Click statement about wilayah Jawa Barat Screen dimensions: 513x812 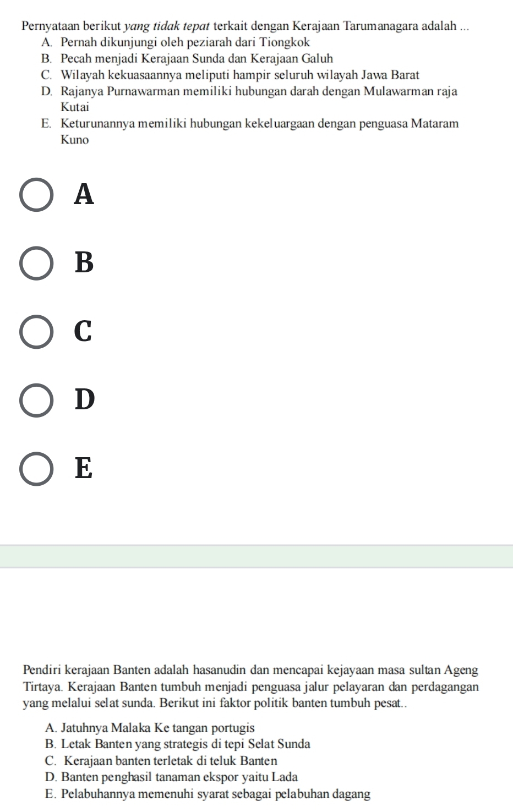(230, 75)
